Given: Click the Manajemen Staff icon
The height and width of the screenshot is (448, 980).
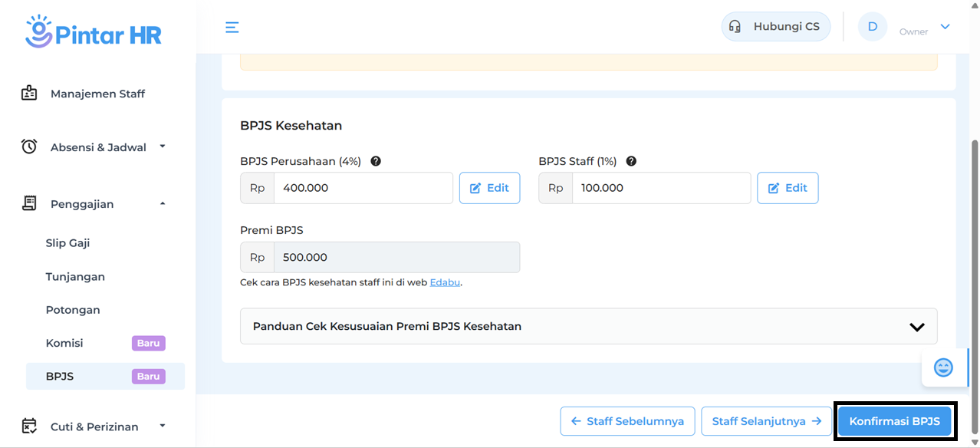Looking at the screenshot, I should 29,94.
